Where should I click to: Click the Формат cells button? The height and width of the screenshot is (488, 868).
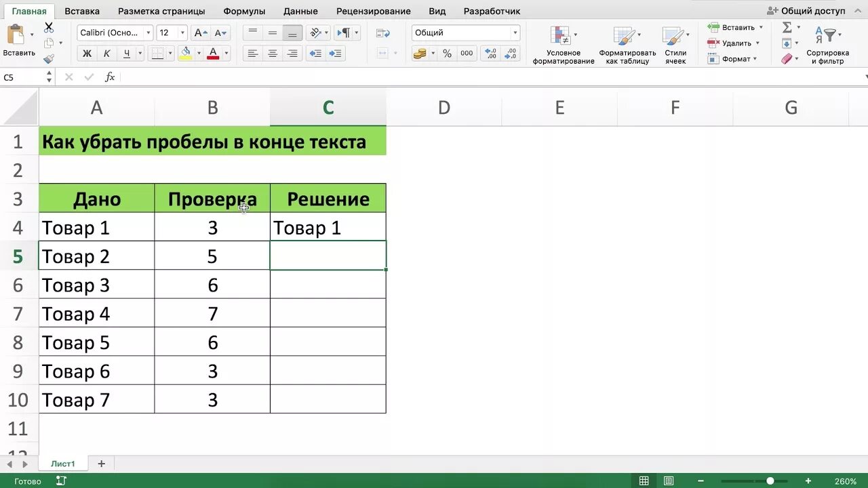732,59
